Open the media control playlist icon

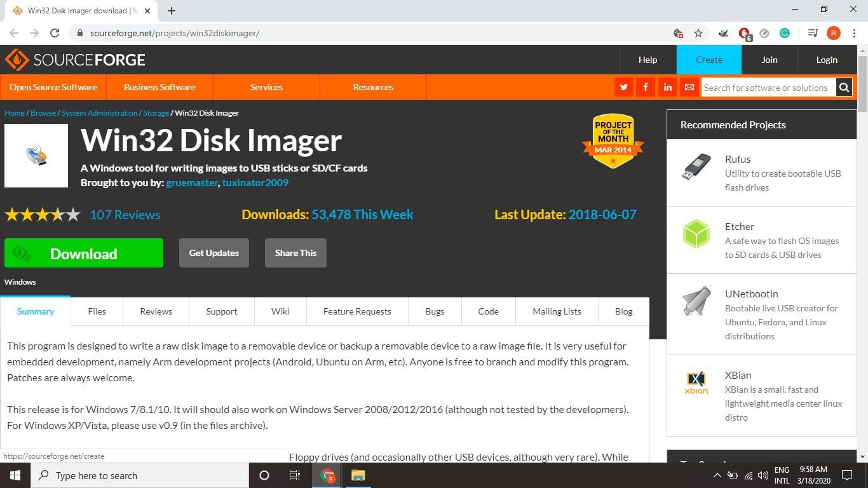coord(813,33)
